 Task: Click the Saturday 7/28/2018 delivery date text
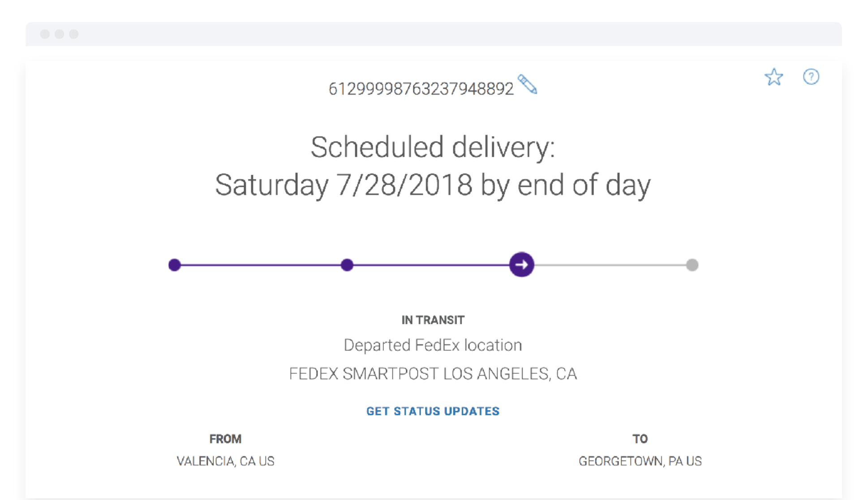(344, 185)
